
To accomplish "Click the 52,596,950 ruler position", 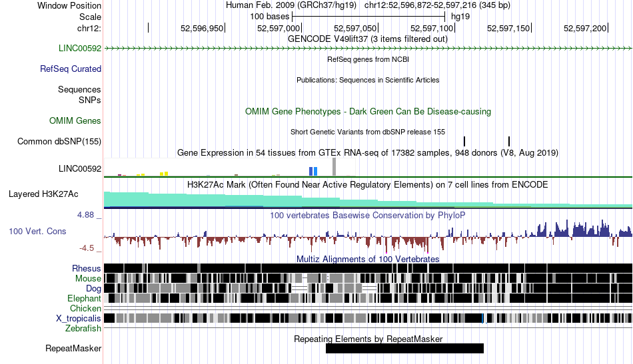I will pyautogui.click(x=202, y=28).
